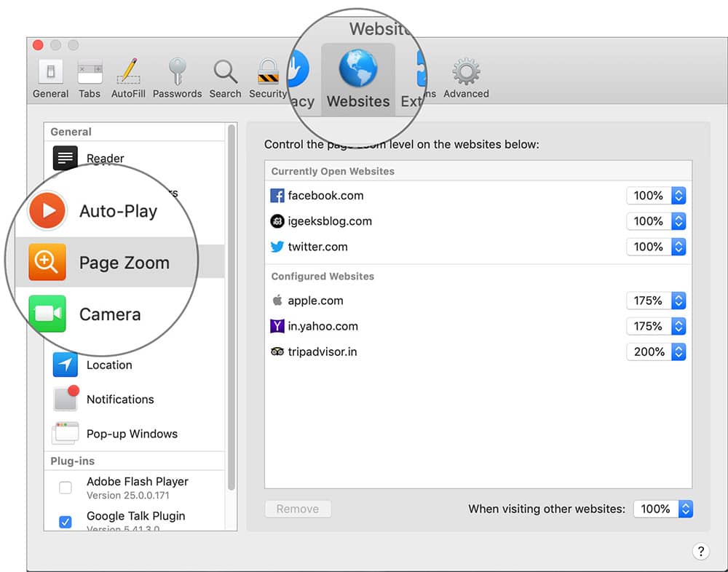Click the Remove button
The width and height of the screenshot is (728, 572).
pyautogui.click(x=298, y=509)
